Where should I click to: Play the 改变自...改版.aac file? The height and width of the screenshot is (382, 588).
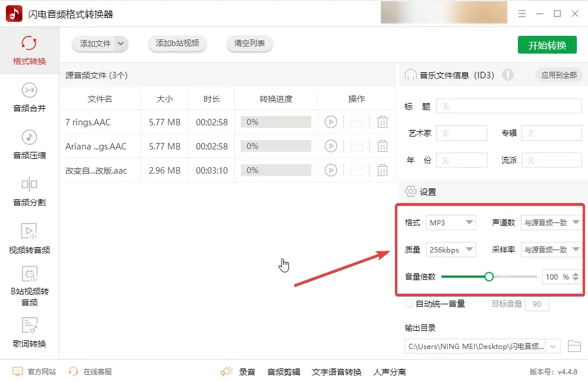tap(331, 170)
